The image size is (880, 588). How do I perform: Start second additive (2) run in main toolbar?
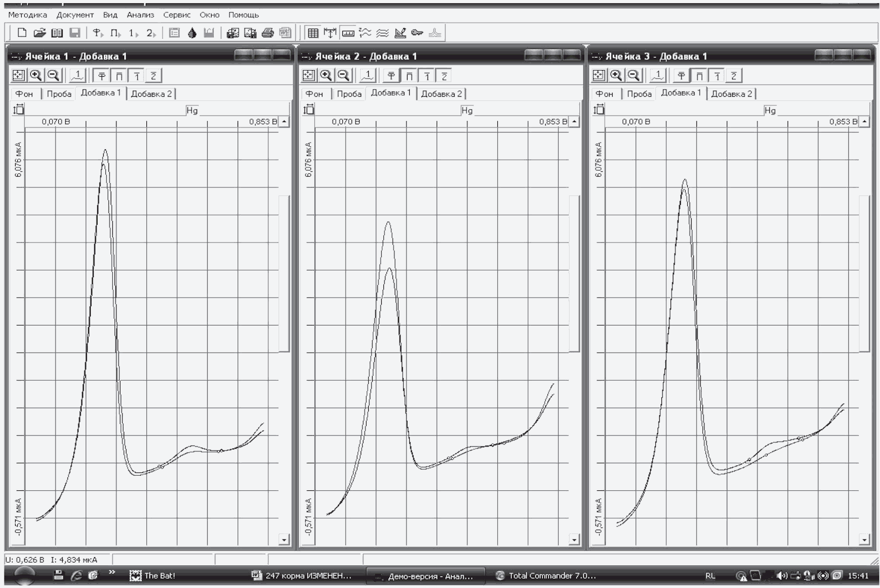[x=151, y=33]
